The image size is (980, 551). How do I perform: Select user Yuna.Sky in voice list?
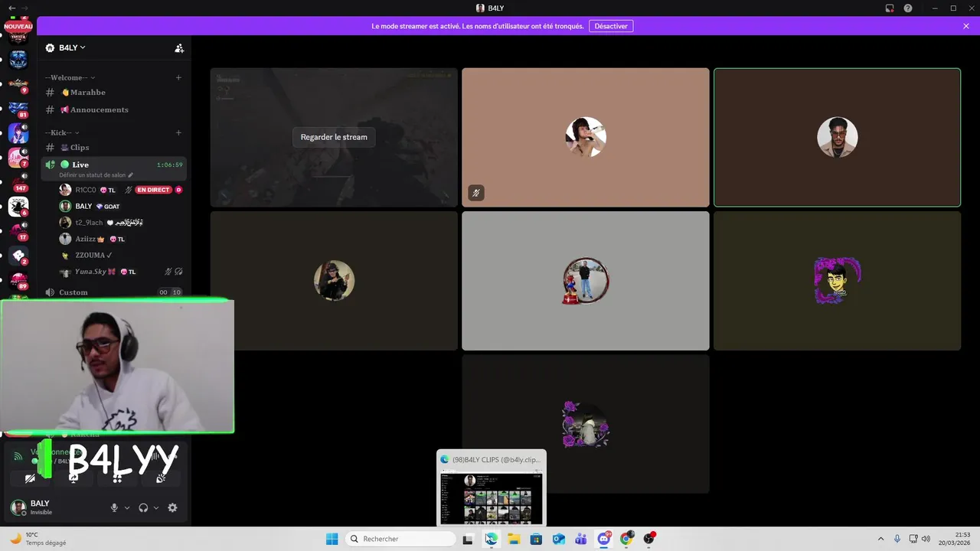coord(121,272)
